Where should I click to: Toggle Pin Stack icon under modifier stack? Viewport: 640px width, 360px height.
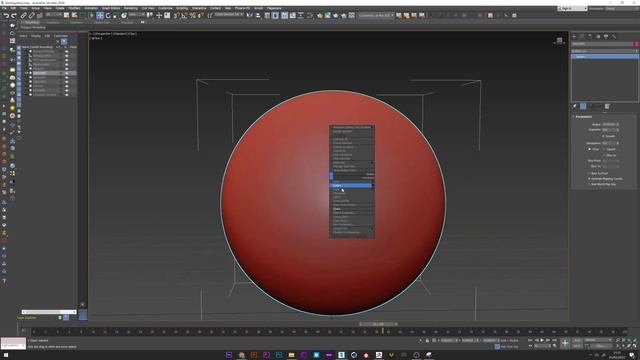[575, 106]
